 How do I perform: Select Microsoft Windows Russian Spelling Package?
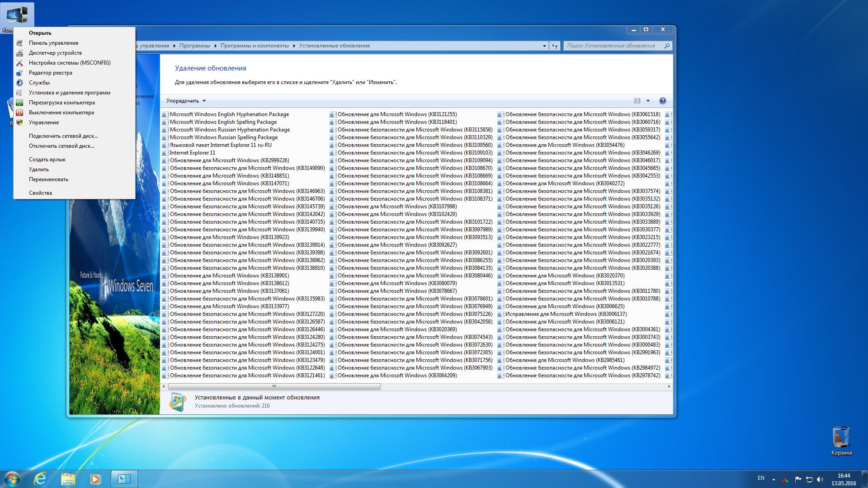tap(220, 137)
